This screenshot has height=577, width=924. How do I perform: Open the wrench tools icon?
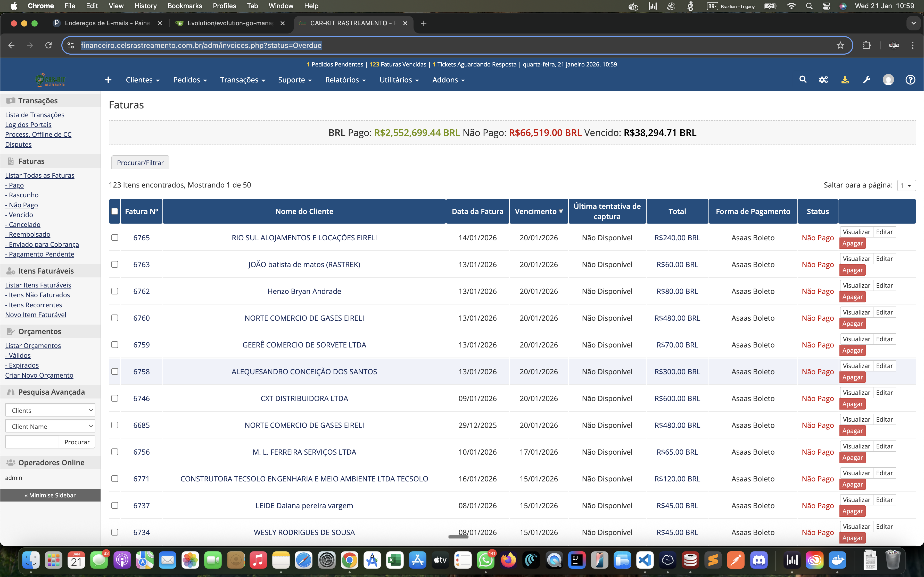pos(867,80)
